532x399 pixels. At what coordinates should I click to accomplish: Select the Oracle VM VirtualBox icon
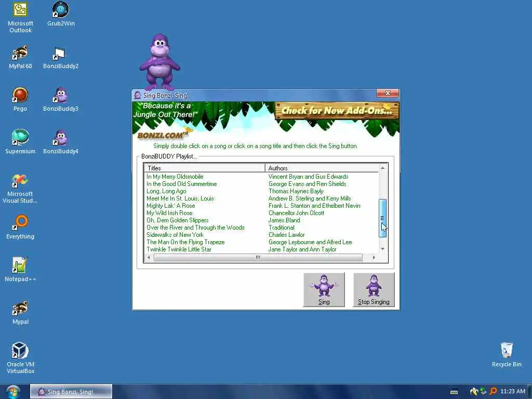tap(20, 357)
